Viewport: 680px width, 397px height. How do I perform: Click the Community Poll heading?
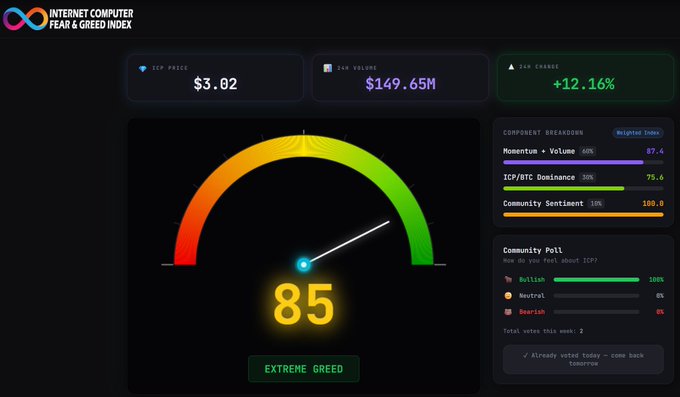(533, 250)
